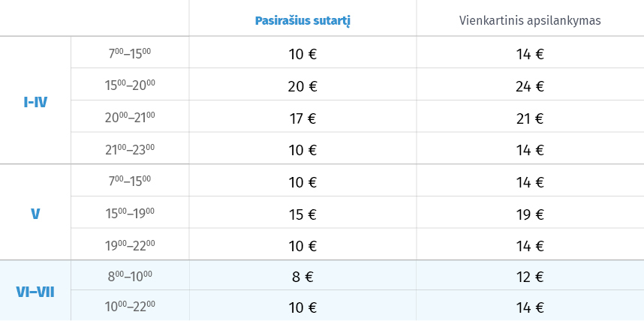644x321 pixels.
Task: Click the 12 € weekend single-visit price
Action: pos(530,277)
